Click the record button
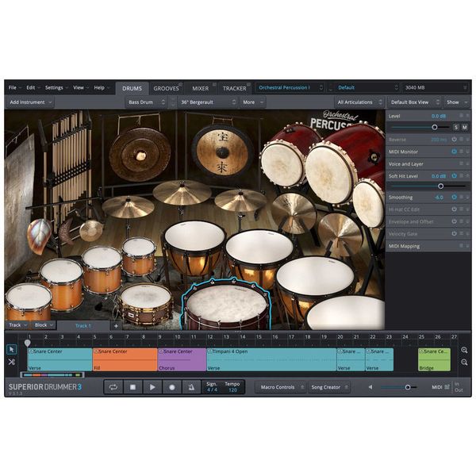 (x=172, y=387)
